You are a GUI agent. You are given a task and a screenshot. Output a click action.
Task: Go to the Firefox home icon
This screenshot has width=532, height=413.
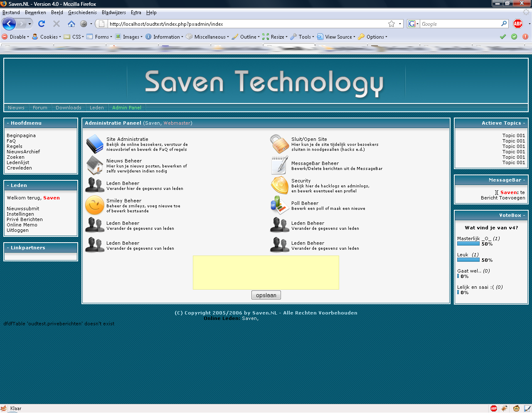pyautogui.click(x=71, y=24)
